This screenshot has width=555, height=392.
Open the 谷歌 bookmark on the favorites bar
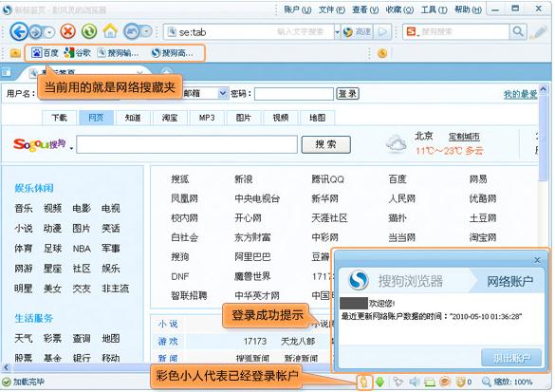(x=78, y=53)
